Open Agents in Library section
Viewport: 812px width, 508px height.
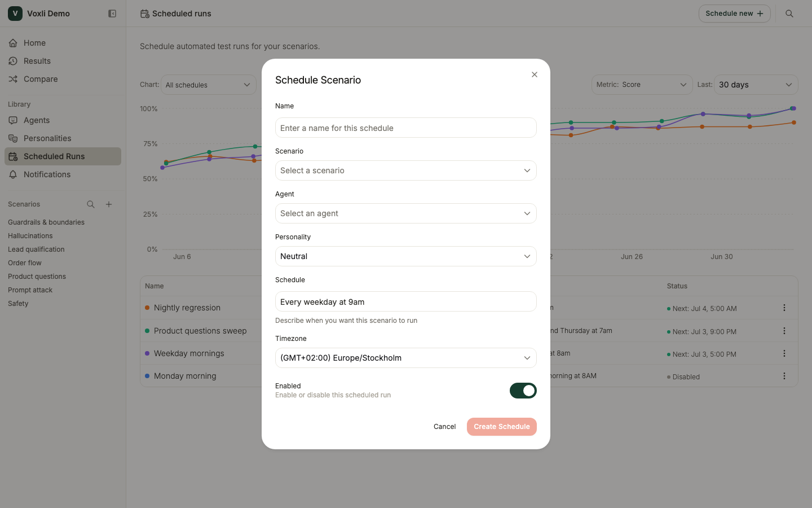click(x=63, y=120)
